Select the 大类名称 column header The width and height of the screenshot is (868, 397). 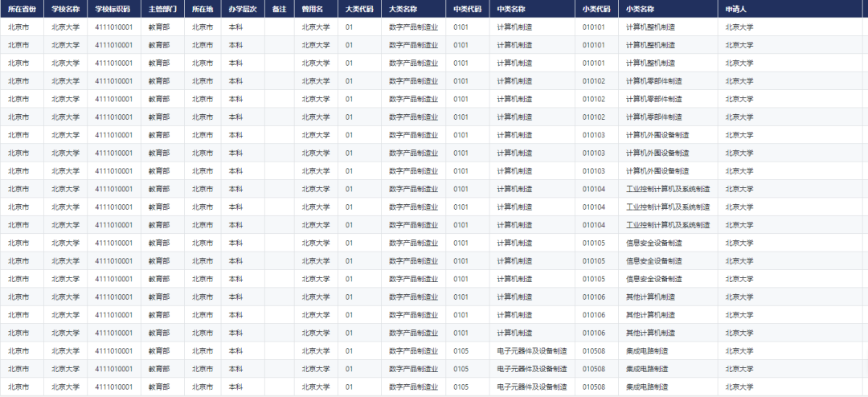[413, 10]
